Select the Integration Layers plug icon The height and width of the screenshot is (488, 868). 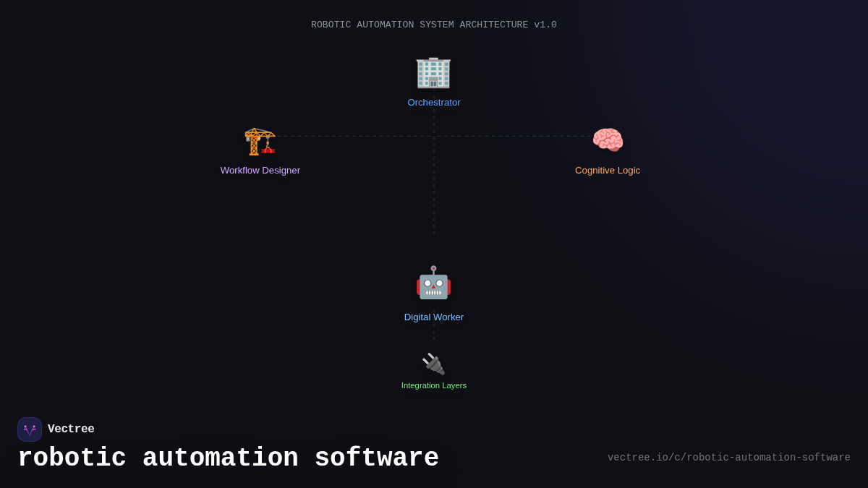click(433, 364)
